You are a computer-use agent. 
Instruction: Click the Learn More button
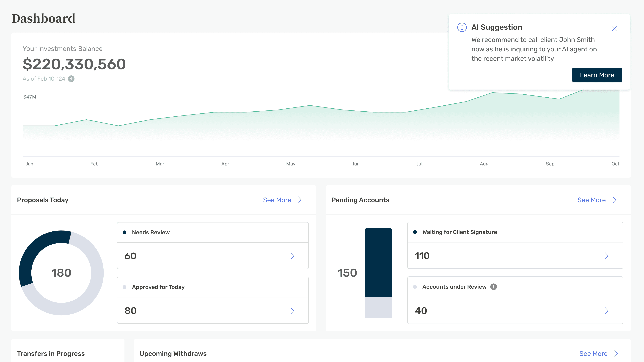[597, 75]
